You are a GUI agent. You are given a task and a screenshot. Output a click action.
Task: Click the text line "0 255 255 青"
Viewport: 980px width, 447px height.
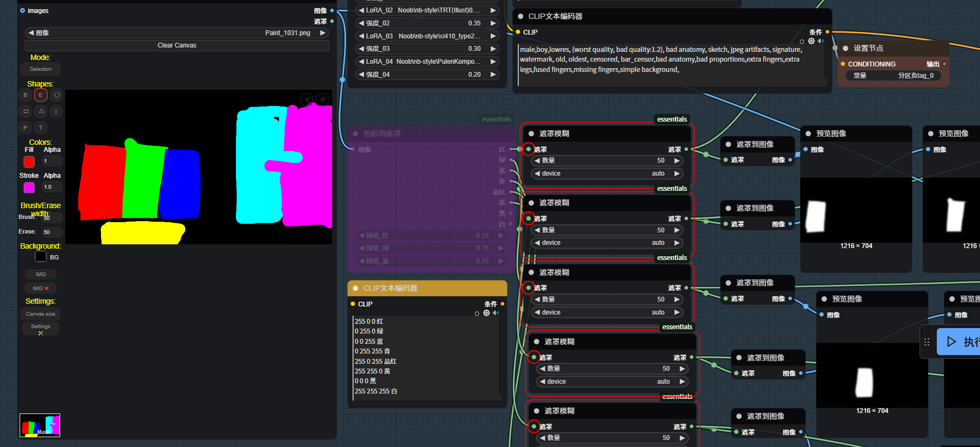point(373,351)
